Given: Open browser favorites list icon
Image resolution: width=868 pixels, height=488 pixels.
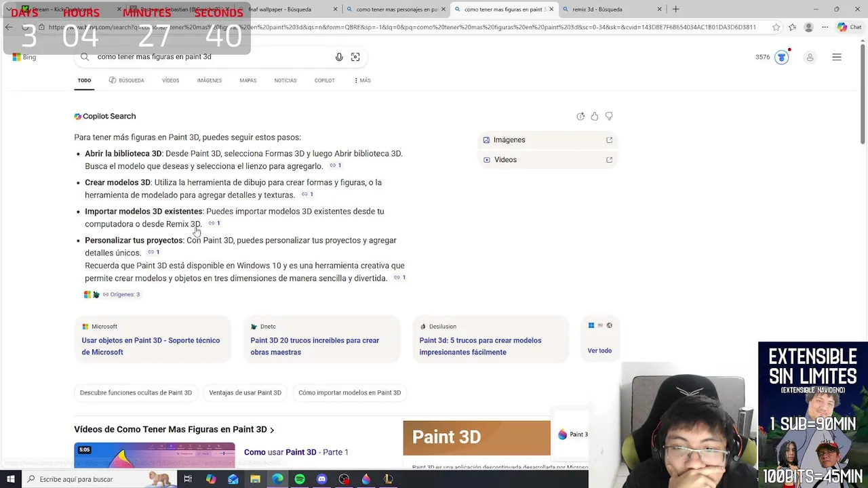Looking at the screenshot, I should tap(792, 27).
